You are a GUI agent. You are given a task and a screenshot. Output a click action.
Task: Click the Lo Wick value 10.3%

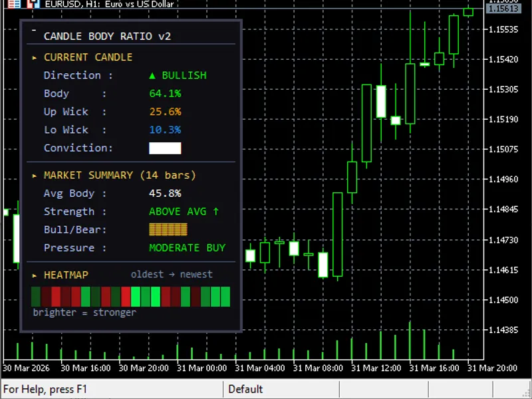(165, 130)
